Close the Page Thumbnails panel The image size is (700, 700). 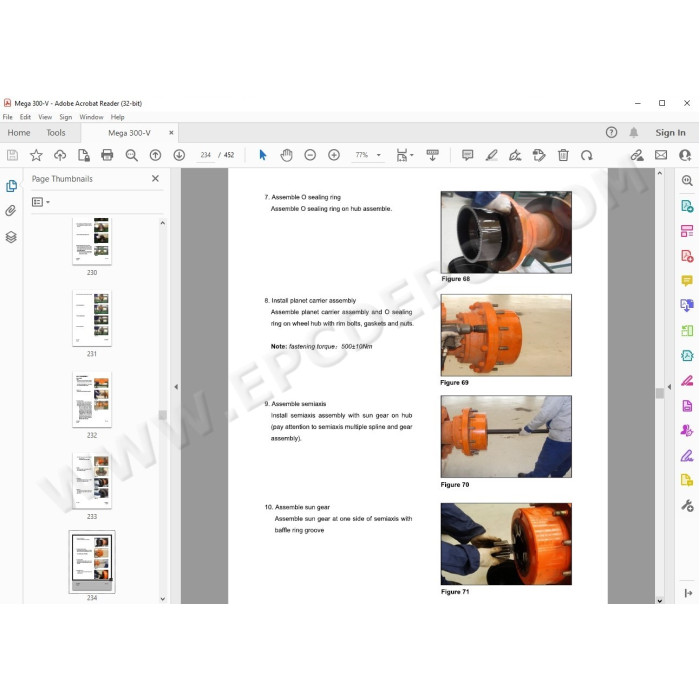click(x=155, y=179)
